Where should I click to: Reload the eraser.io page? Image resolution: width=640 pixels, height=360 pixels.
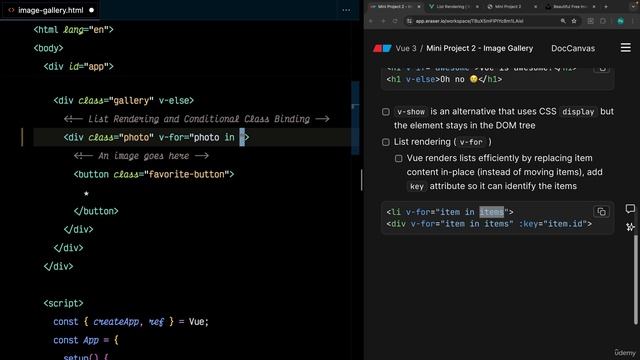[395, 21]
